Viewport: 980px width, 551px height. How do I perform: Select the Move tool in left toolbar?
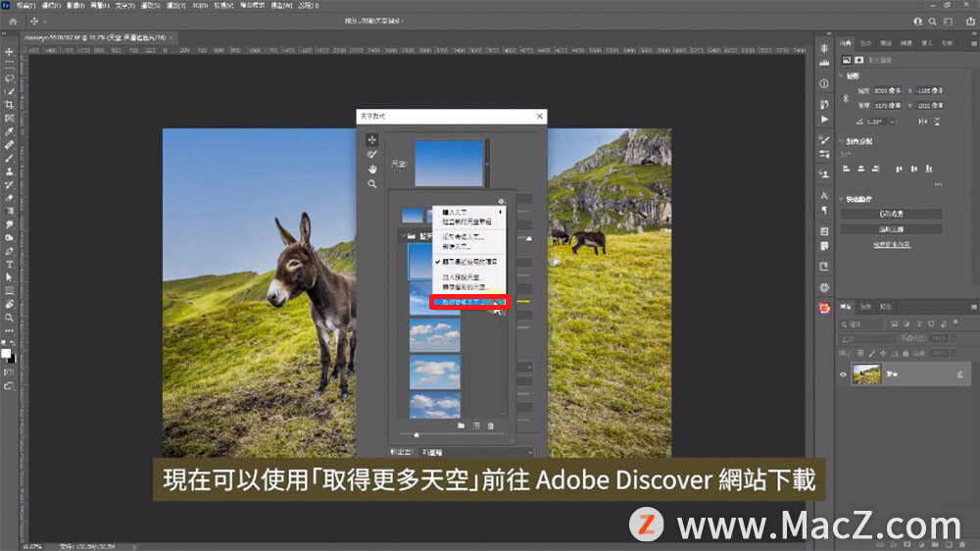(9, 52)
